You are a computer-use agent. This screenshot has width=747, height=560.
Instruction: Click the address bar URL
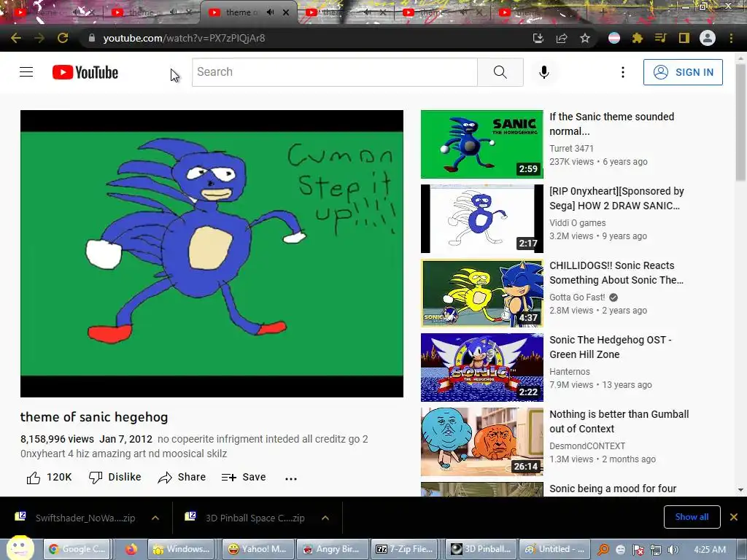click(184, 38)
